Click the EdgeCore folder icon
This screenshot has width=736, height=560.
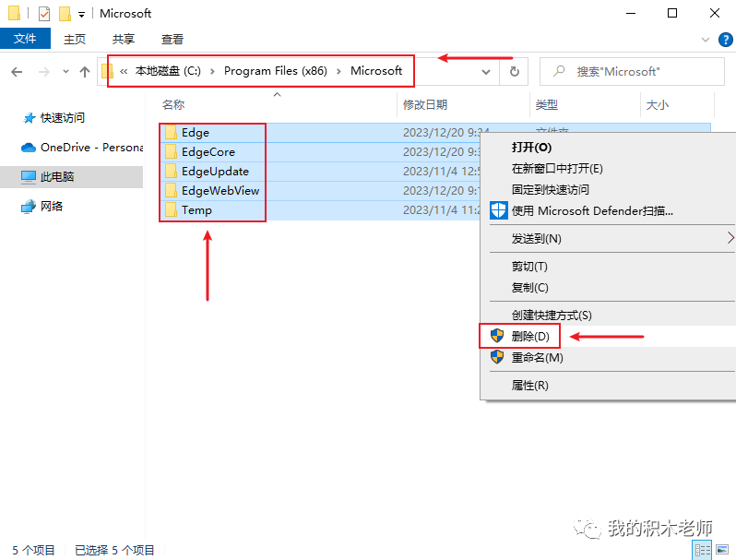171,152
